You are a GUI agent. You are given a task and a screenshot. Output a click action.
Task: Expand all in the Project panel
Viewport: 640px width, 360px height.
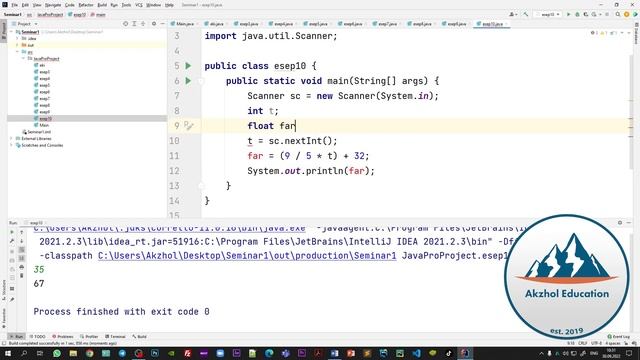coord(134,24)
